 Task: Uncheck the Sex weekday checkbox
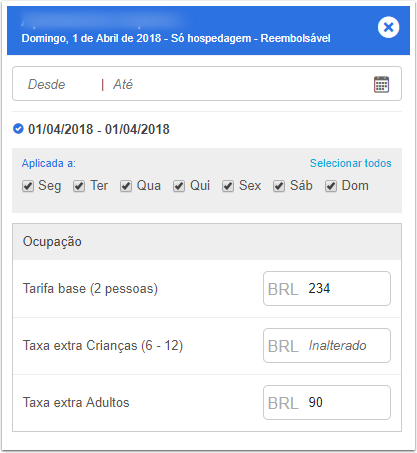point(228,186)
